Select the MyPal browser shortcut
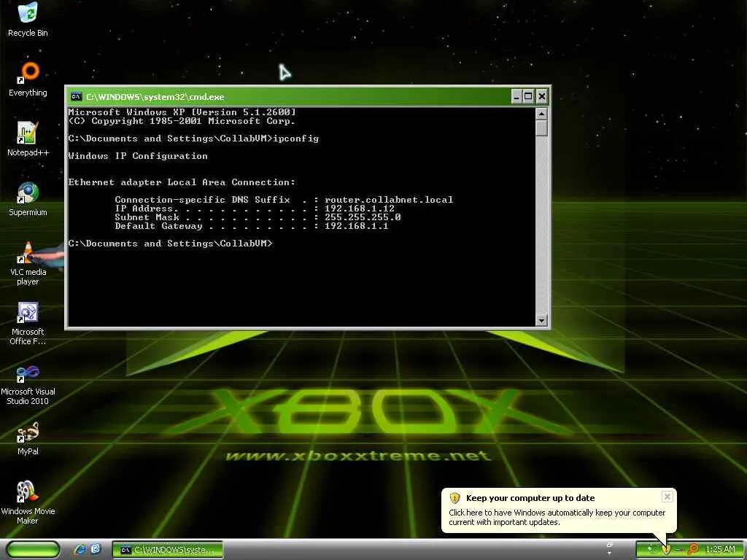747x560 pixels. (28, 438)
